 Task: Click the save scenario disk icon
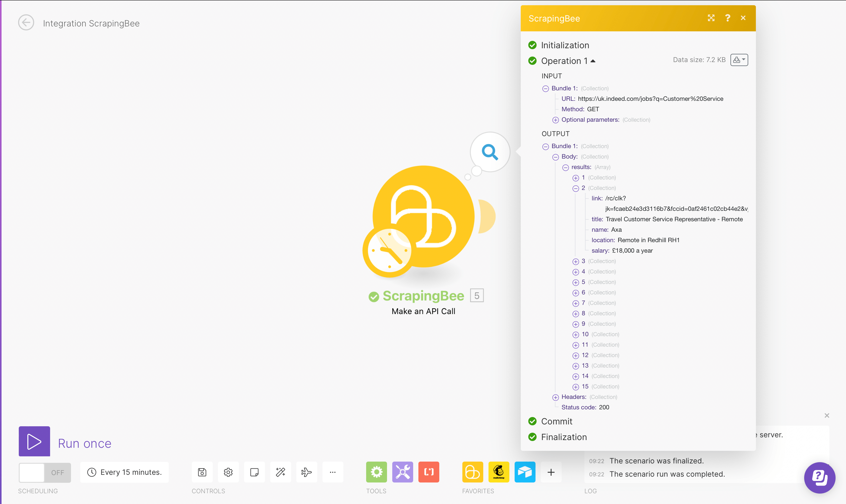(x=202, y=472)
